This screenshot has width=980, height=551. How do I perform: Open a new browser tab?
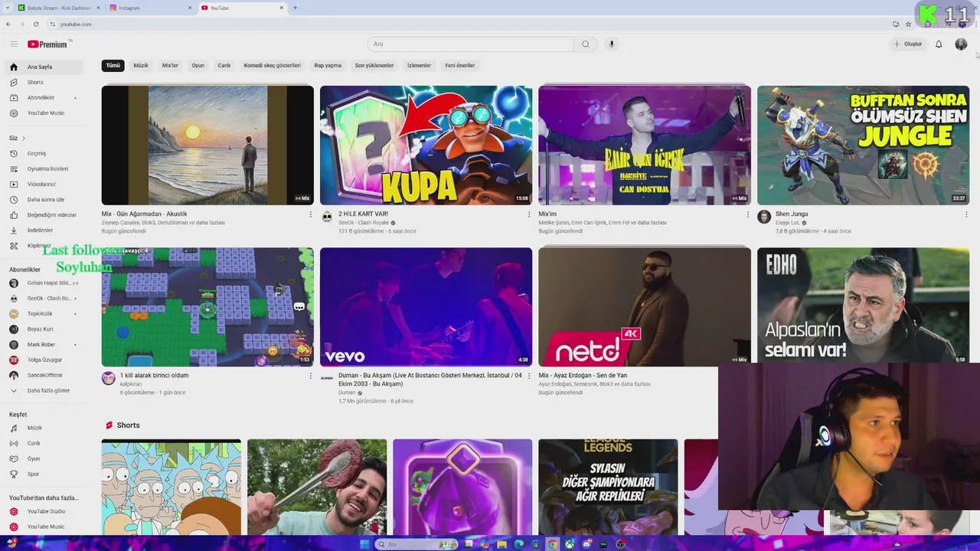coord(296,8)
